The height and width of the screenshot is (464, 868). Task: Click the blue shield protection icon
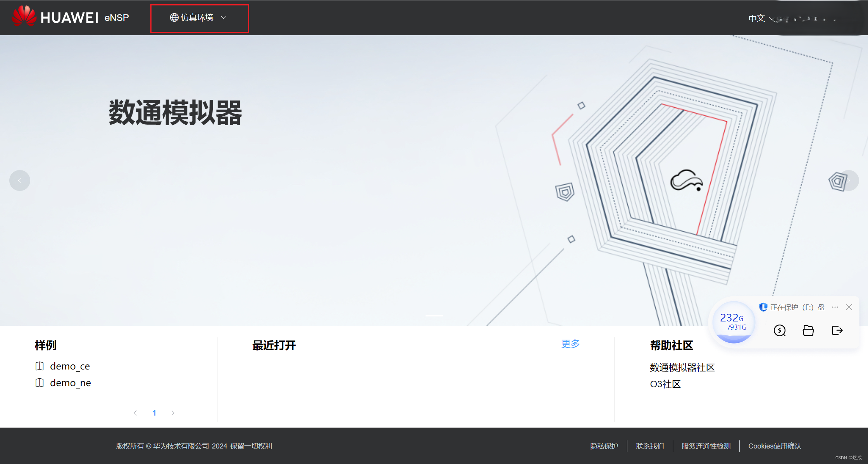tap(763, 307)
